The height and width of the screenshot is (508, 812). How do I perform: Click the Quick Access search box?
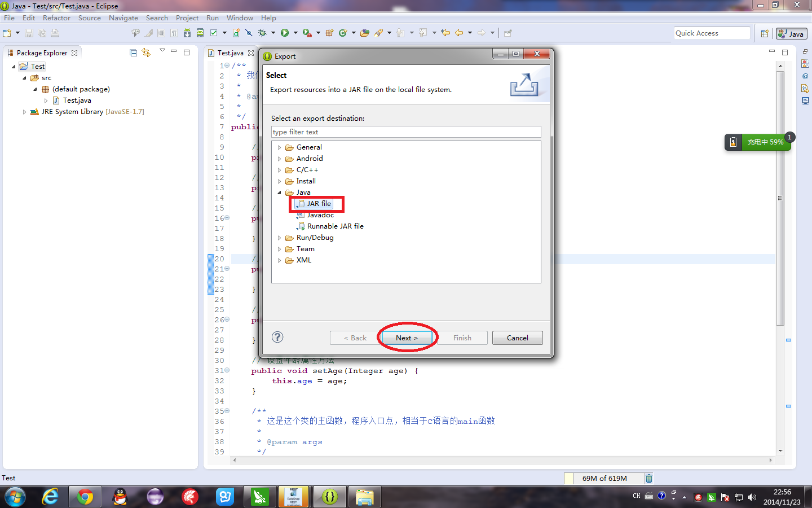click(x=712, y=33)
